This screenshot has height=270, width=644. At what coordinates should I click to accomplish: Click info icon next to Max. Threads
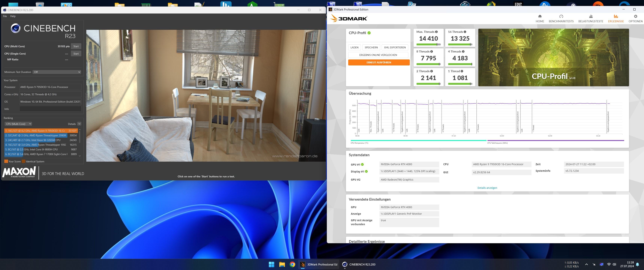pos(436,32)
